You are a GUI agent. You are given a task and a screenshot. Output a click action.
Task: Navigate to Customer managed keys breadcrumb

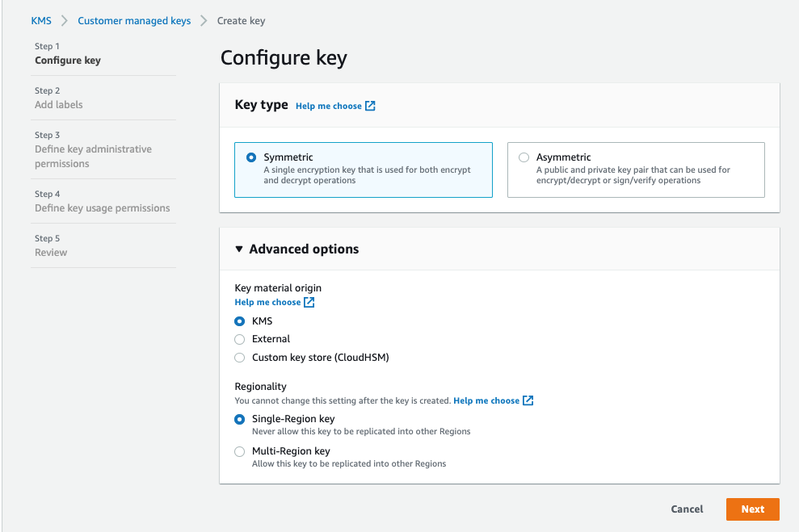(133, 20)
